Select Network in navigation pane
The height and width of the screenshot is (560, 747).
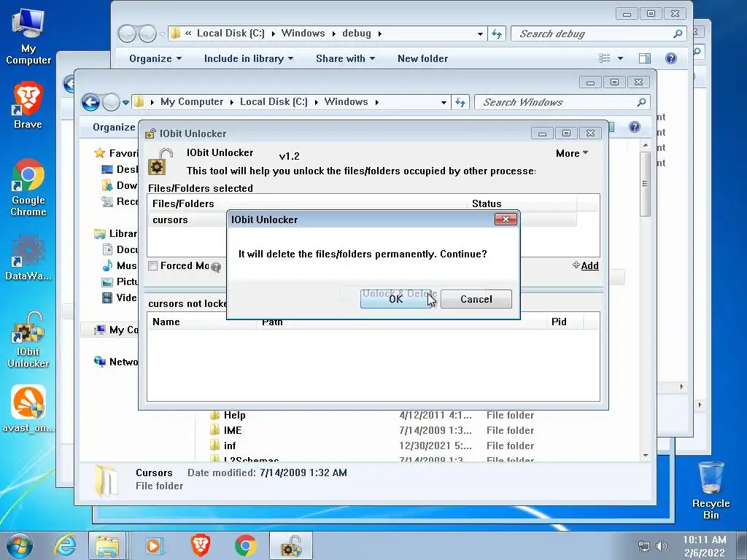[116, 362]
